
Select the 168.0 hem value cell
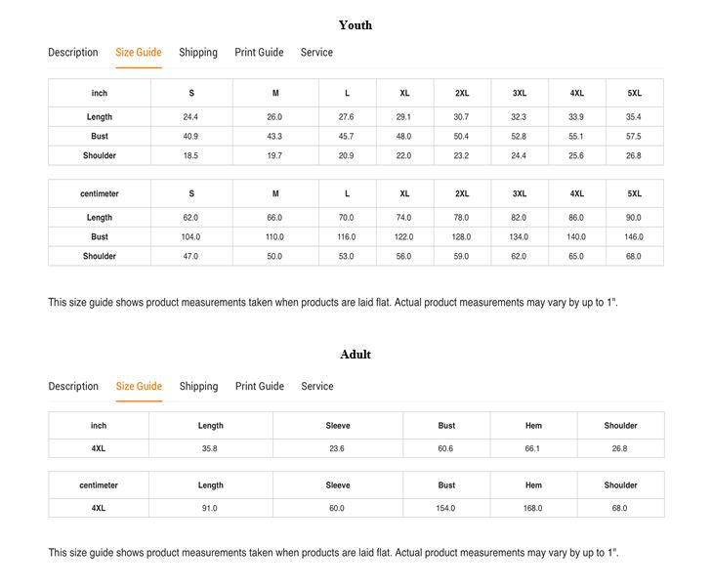coord(533,509)
